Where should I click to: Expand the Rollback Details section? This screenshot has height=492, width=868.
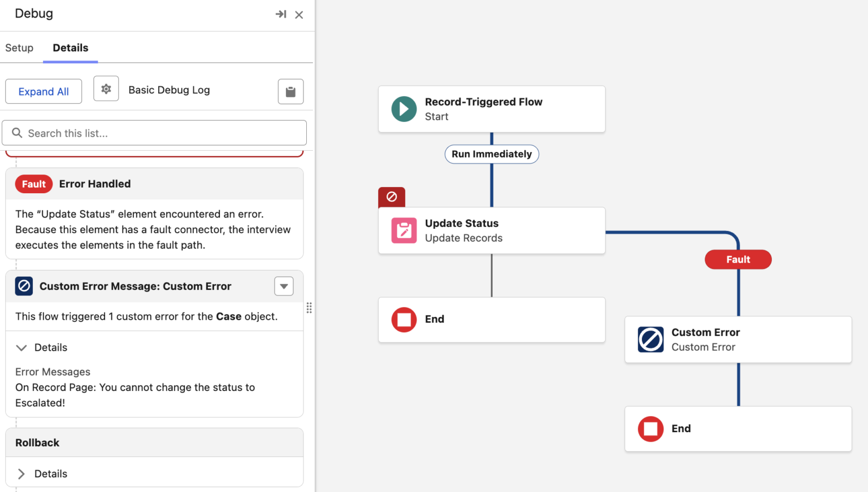tap(22, 473)
